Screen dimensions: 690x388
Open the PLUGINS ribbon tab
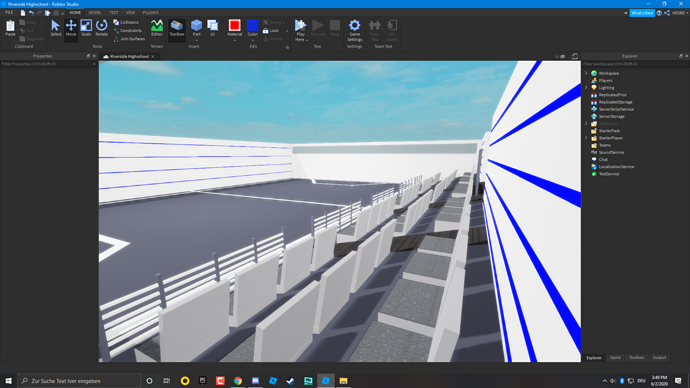click(x=150, y=13)
